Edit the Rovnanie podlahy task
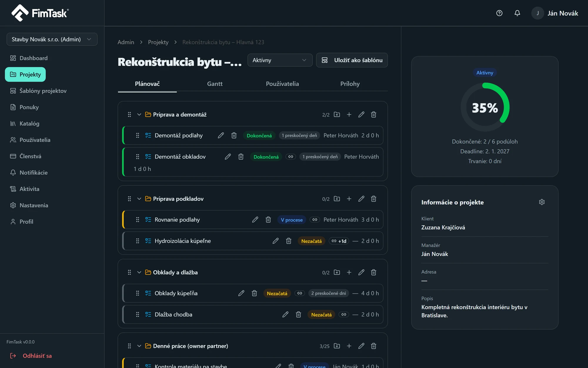The width and height of the screenshot is (588, 368). tap(255, 220)
